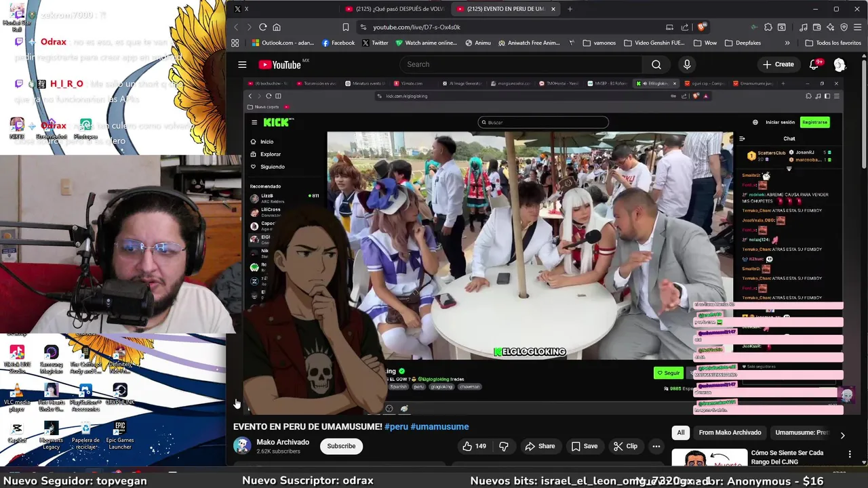The height and width of the screenshot is (488, 868).
Task: Open the Brave main menu hamburger
Action: point(858,27)
